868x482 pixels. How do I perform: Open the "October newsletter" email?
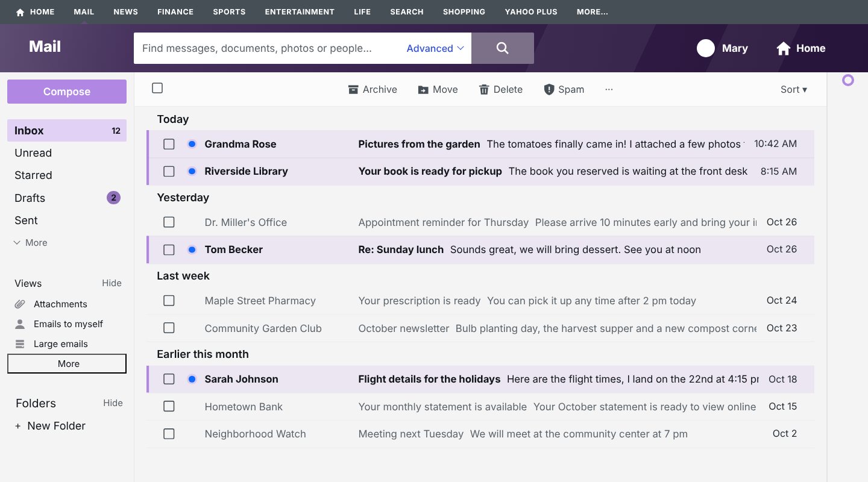click(480, 328)
